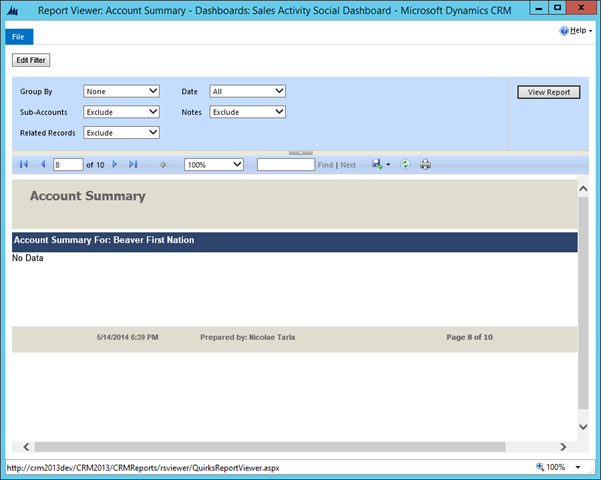This screenshot has height=480, width=601.
Task: Refresh the report with green icon
Action: (x=405, y=164)
